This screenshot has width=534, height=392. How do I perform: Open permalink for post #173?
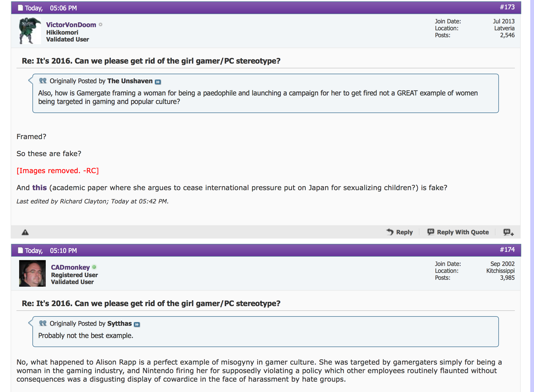(507, 7)
